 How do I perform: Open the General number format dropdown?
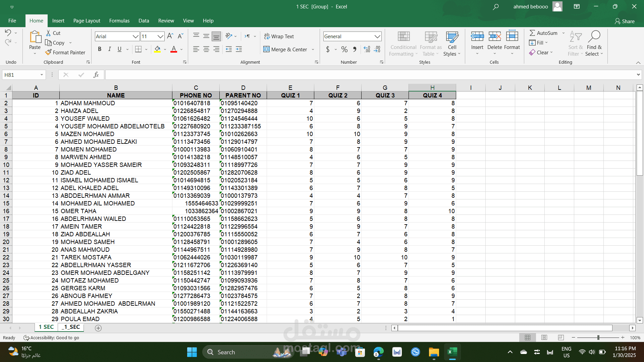[x=377, y=36]
